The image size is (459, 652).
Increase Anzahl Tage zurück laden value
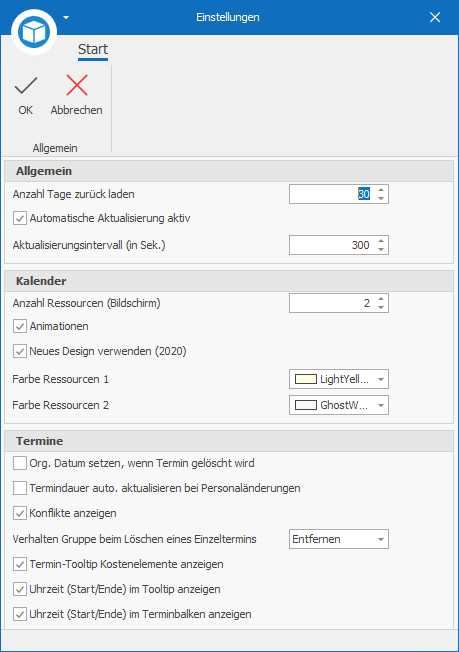click(x=381, y=190)
